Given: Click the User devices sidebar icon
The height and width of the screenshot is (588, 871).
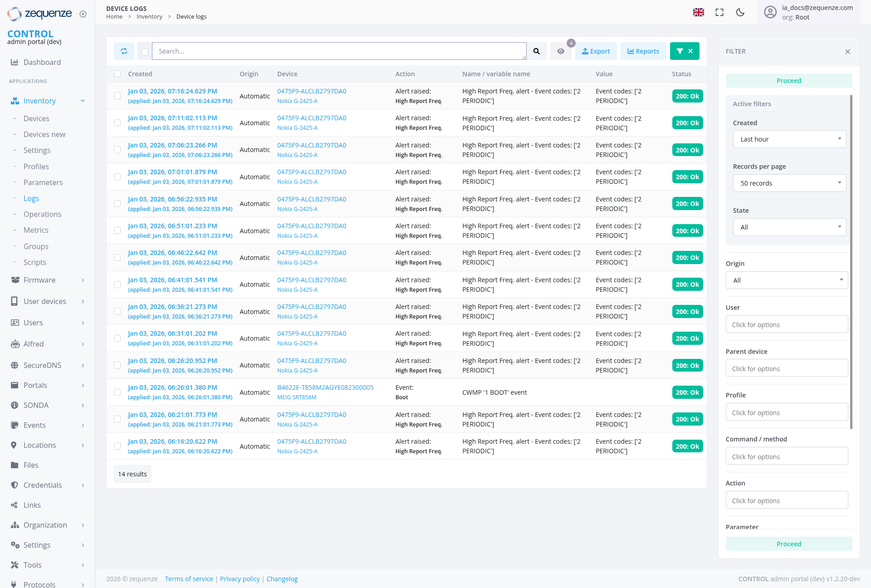Looking at the screenshot, I should tap(15, 301).
